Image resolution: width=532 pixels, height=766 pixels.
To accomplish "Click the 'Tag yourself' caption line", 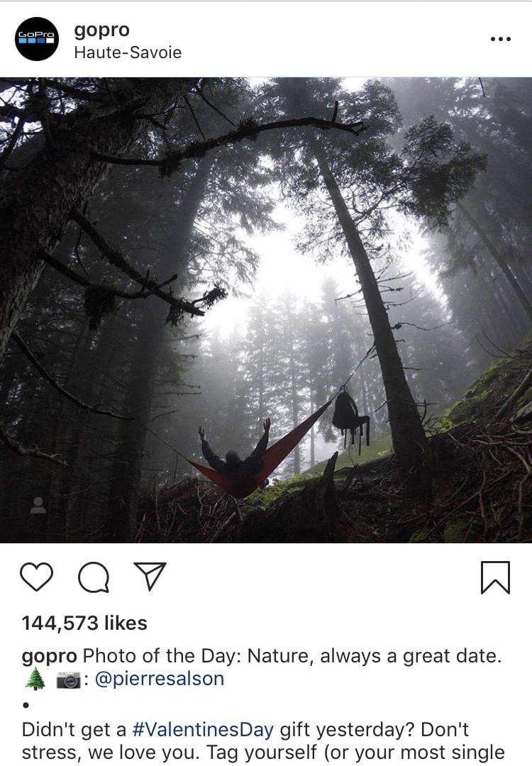I will click(x=263, y=753).
